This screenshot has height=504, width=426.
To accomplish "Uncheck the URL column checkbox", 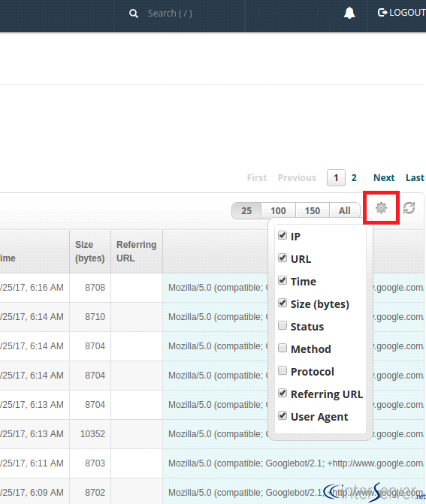I will pyautogui.click(x=282, y=258).
